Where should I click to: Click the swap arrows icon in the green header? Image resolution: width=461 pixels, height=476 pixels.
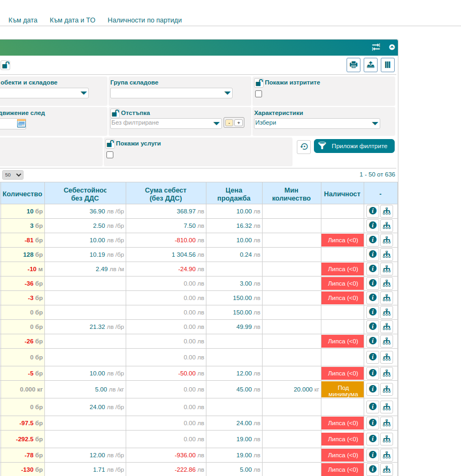tap(376, 47)
